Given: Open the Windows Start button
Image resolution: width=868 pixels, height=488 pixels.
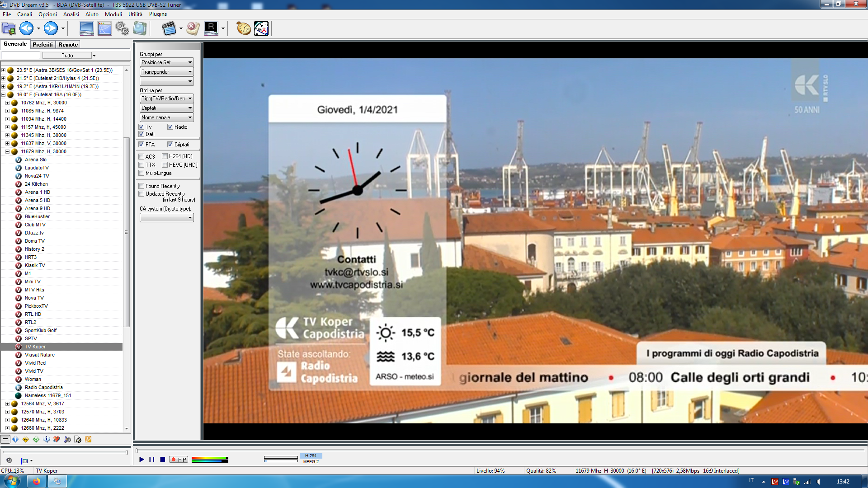Looking at the screenshot, I should (x=12, y=481).
